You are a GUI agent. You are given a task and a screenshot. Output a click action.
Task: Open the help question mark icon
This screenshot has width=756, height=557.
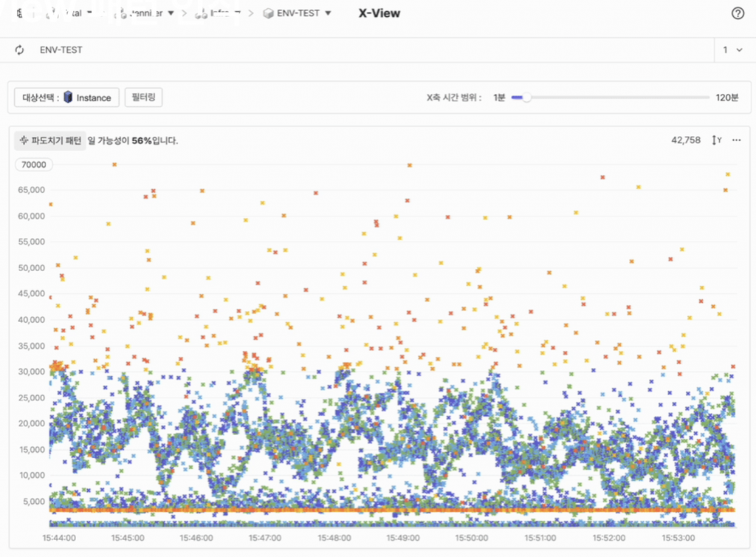click(x=737, y=13)
